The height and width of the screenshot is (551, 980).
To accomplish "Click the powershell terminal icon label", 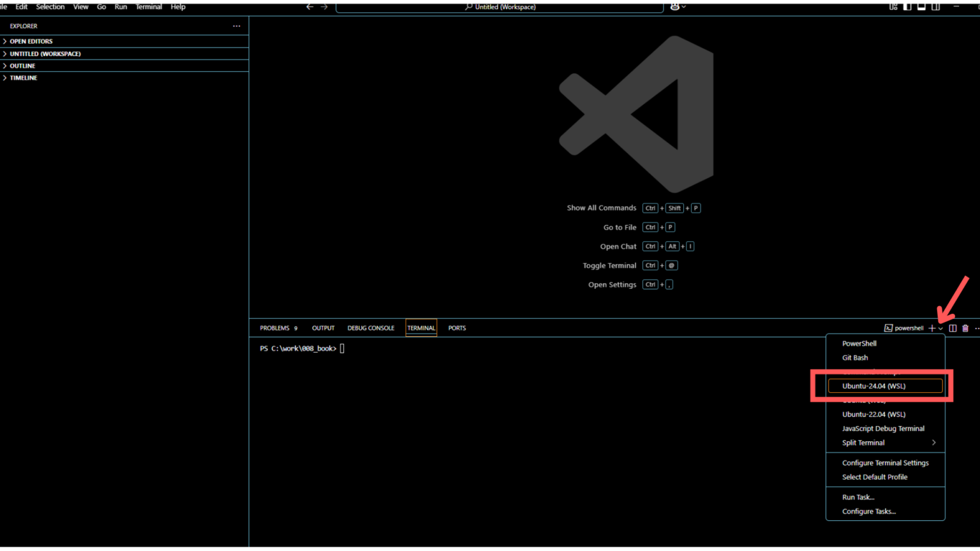I will (x=903, y=328).
